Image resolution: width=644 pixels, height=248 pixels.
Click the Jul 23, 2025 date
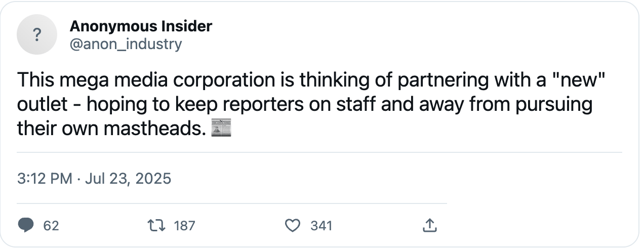click(x=128, y=179)
